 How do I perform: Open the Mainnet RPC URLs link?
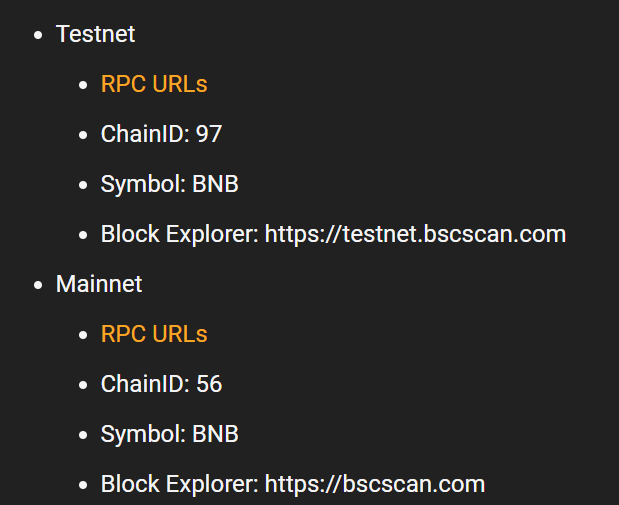[154, 334]
